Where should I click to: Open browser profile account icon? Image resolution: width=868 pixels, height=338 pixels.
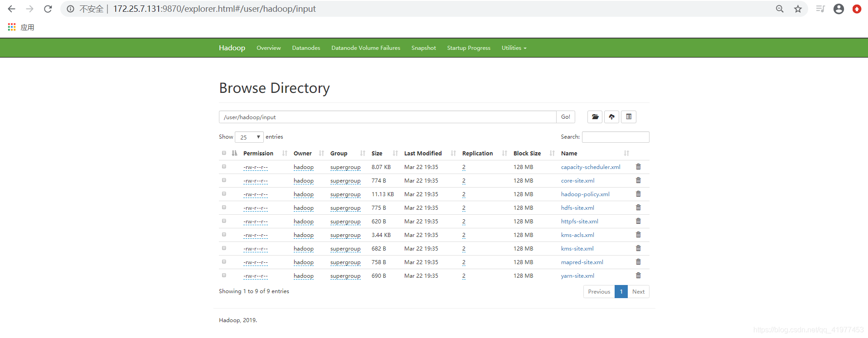coord(839,9)
